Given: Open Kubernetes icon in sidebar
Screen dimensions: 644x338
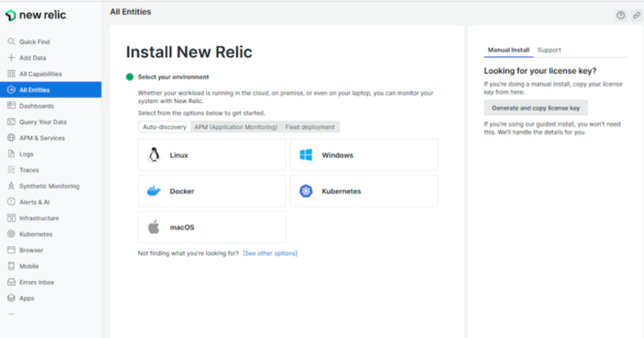Looking at the screenshot, I should pyautogui.click(x=11, y=234).
